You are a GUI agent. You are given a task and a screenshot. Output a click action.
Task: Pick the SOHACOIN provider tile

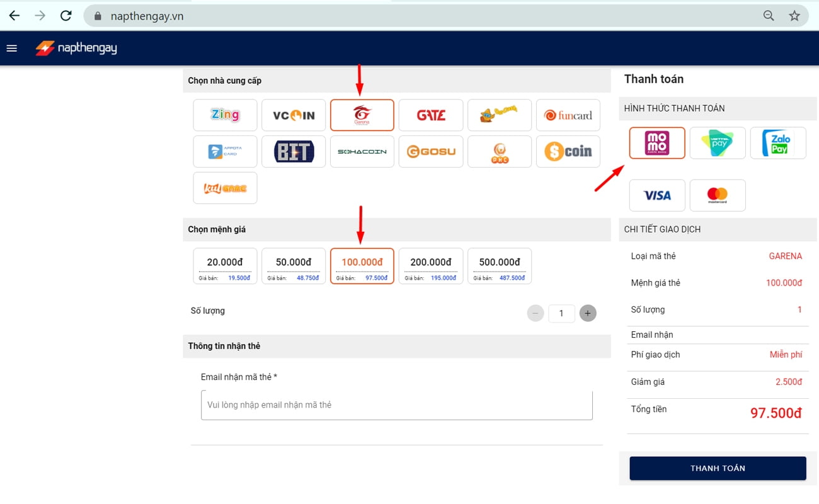coord(362,152)
